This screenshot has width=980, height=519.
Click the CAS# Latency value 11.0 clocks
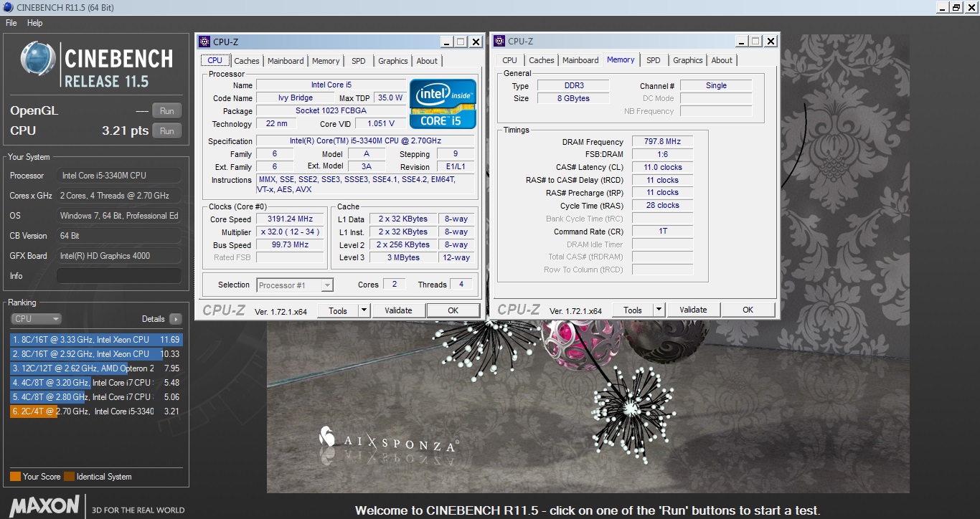[662, 168]
